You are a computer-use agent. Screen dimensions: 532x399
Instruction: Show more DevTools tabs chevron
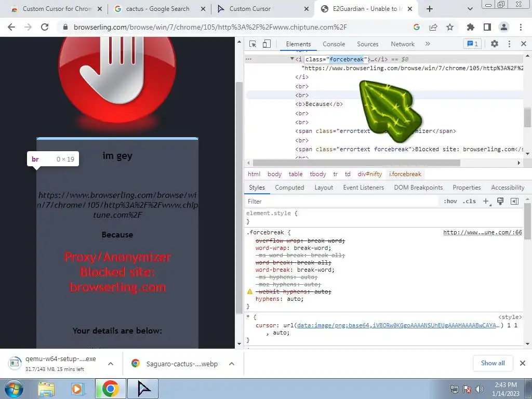428,44
